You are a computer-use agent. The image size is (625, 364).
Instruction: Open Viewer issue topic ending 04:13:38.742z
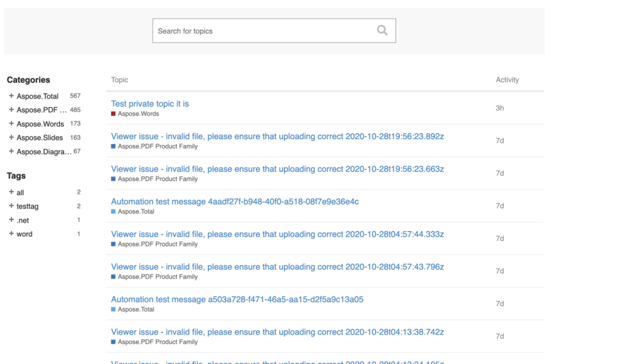[278, 332]
